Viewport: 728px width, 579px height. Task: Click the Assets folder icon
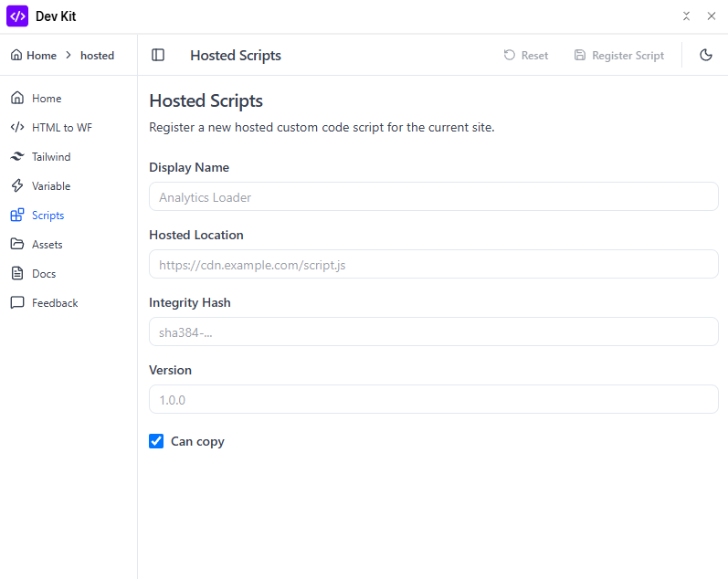17,244
